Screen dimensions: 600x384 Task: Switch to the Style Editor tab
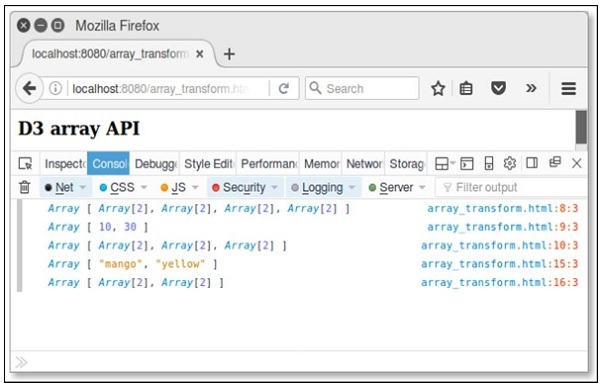(208, 164)
